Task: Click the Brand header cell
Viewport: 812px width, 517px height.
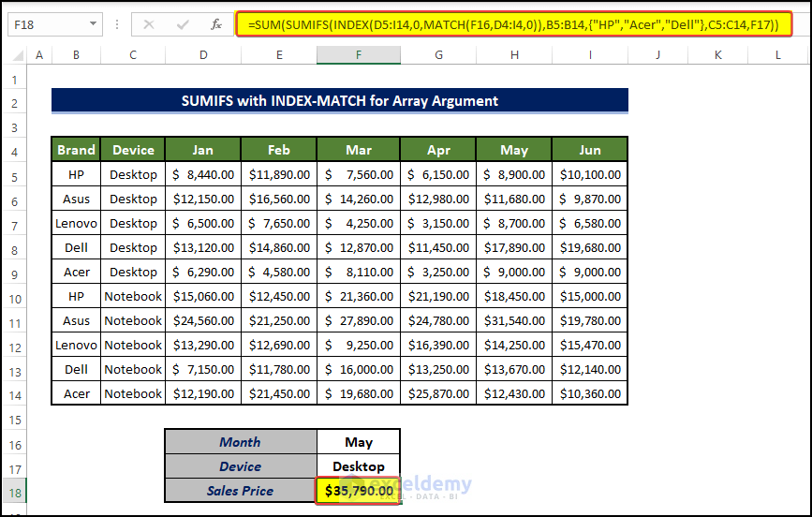Action: [x=76, y=150]
